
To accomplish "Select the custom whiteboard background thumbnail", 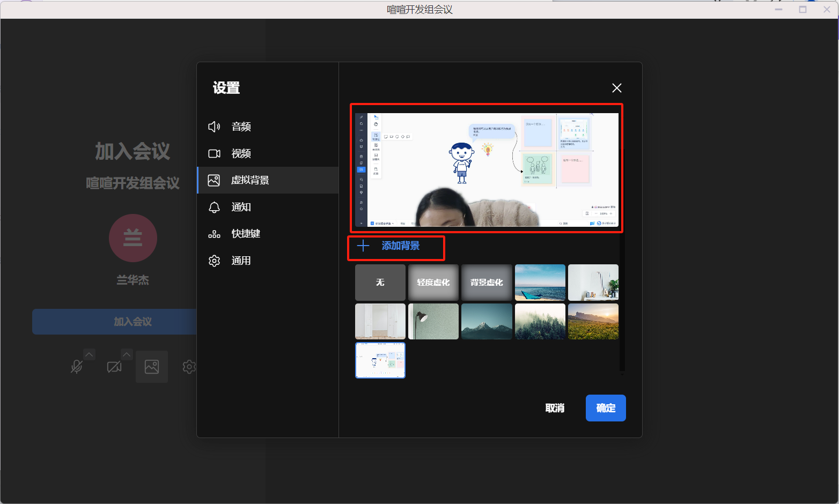I will (x=380, y=360).
